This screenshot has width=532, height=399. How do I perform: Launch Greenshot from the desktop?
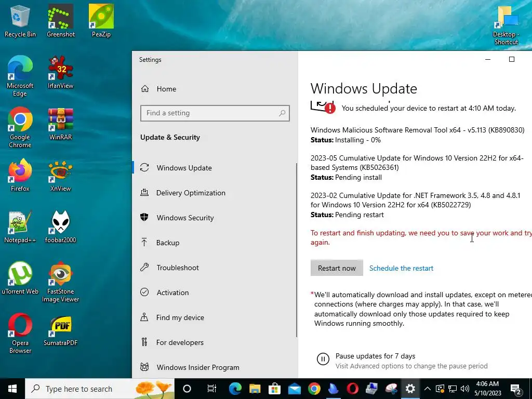61,21
